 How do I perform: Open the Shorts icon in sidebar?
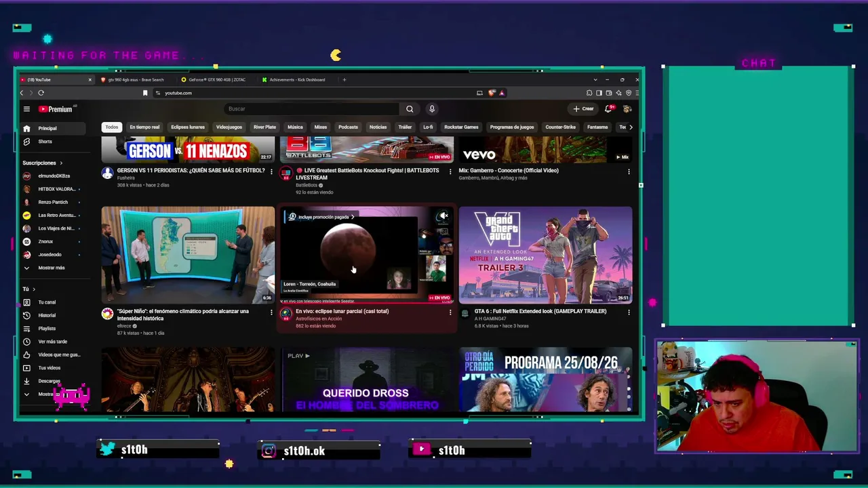[26, 142]
